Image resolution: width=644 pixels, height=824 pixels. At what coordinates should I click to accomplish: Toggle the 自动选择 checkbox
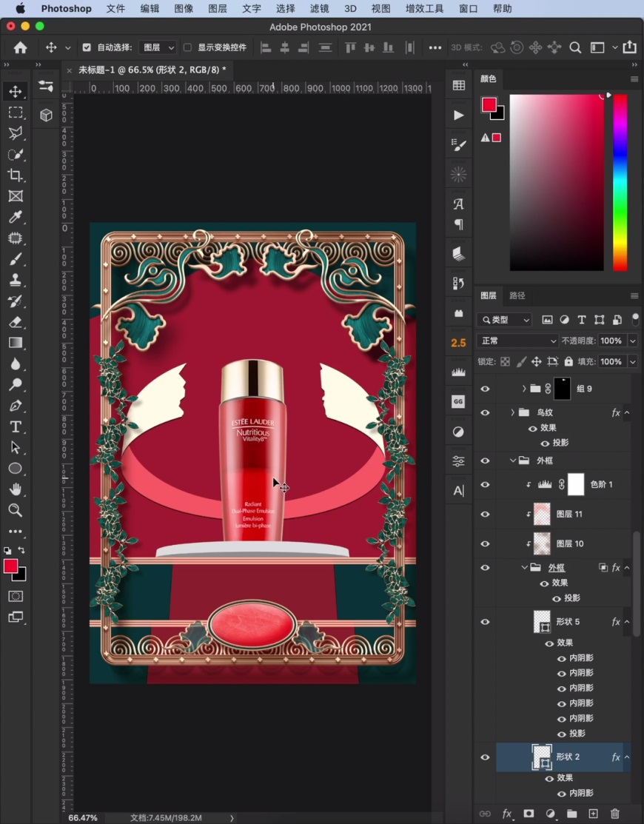click(x=87, y=47)
